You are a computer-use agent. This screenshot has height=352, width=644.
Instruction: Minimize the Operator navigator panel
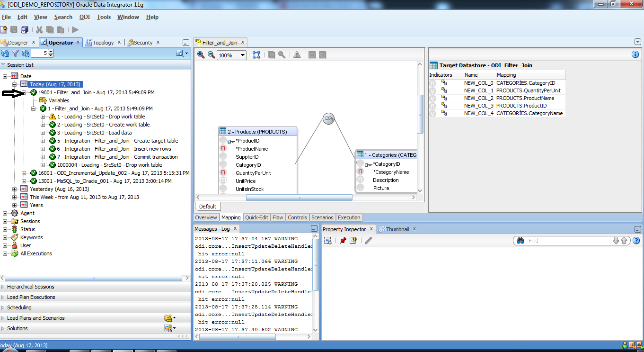click(x=185, y=43)
